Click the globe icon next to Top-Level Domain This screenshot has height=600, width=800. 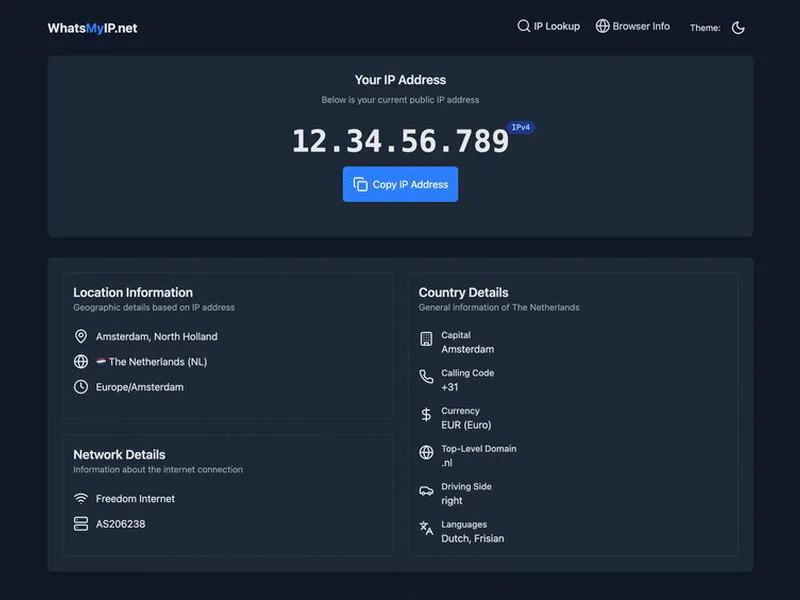[426, 453]
